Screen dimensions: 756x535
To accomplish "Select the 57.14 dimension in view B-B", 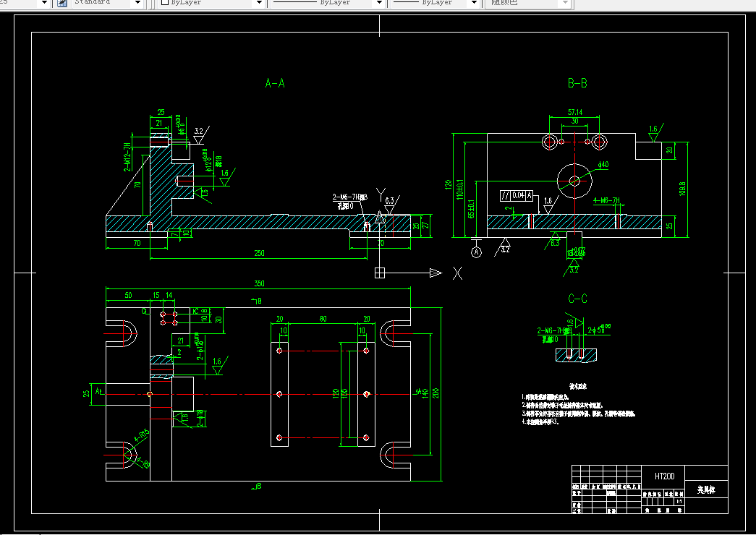I will point(574,112).
